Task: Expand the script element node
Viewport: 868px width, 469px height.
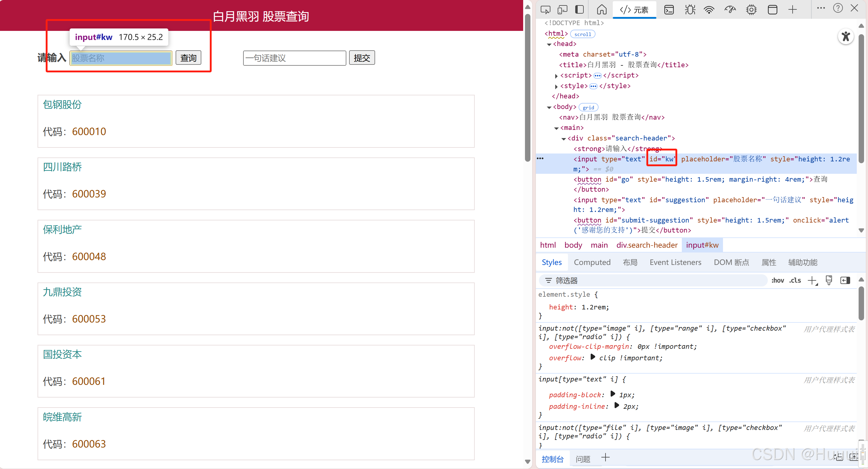Action: (x=556, y=76)
